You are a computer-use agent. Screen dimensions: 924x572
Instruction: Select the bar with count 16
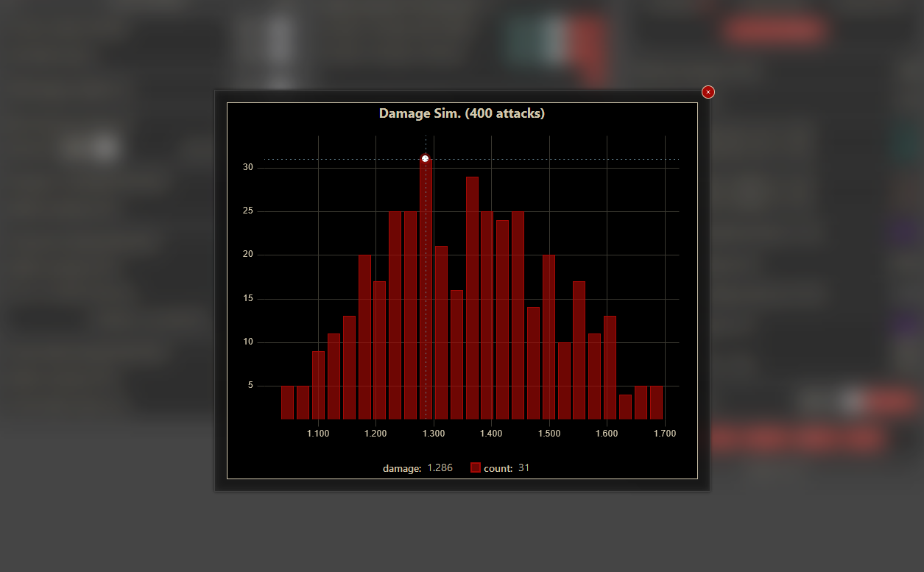[x=456, y=354]
